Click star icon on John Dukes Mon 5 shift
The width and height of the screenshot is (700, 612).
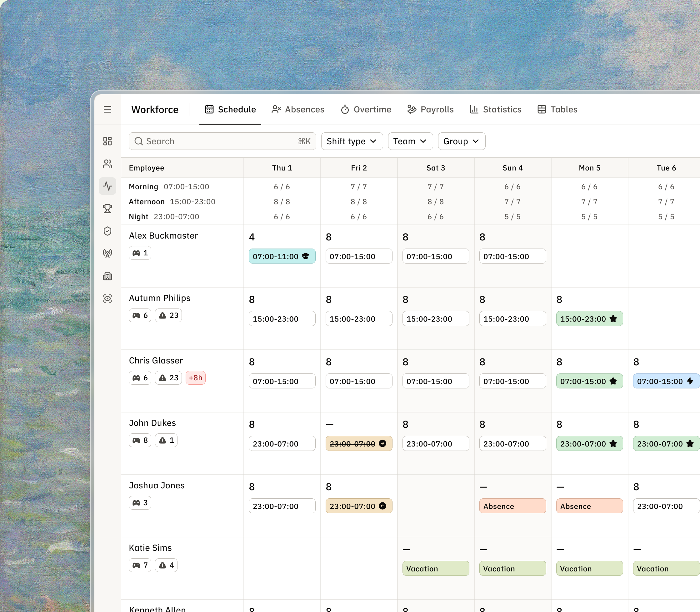click(613, 443)
